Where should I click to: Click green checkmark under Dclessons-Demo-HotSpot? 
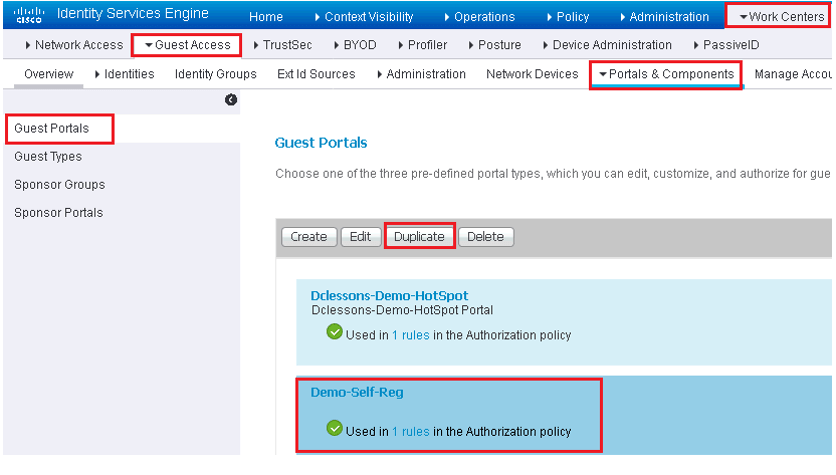click(x=334, y=332)
